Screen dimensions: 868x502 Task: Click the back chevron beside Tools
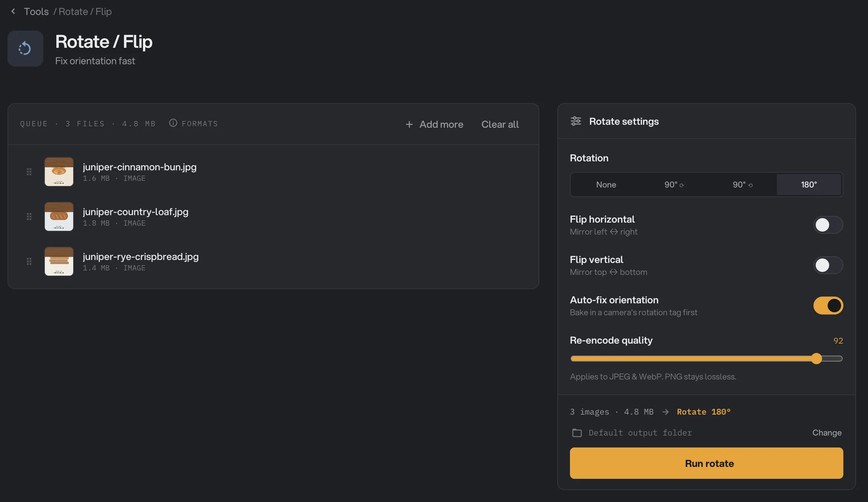point(13,11)
